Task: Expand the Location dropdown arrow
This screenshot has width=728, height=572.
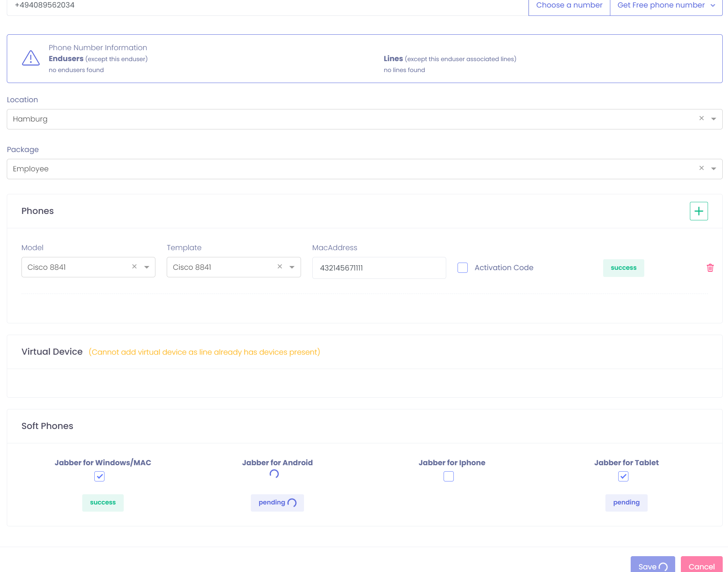Action: point(713,119)
